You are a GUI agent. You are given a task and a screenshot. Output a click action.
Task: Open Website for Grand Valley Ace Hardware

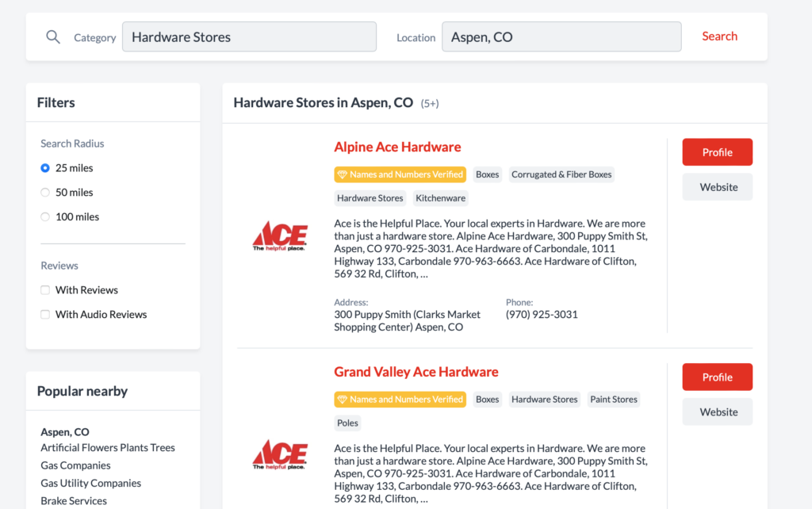(717, 411)
